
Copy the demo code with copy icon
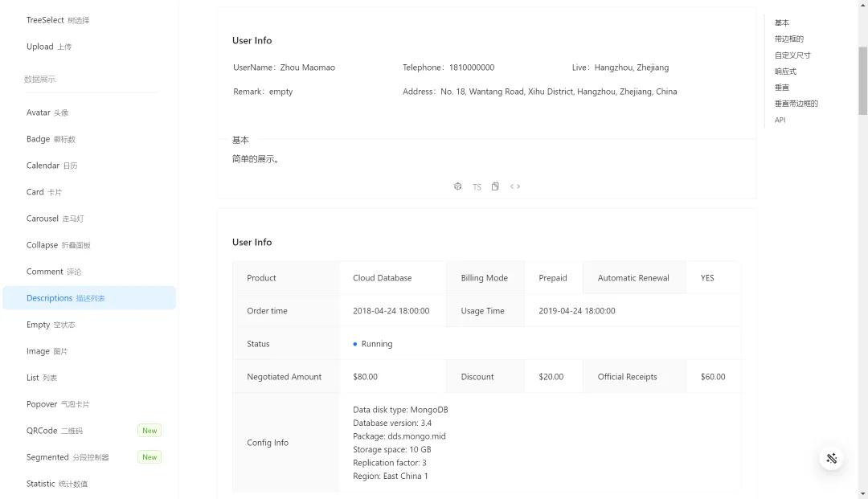pos(495,186)
